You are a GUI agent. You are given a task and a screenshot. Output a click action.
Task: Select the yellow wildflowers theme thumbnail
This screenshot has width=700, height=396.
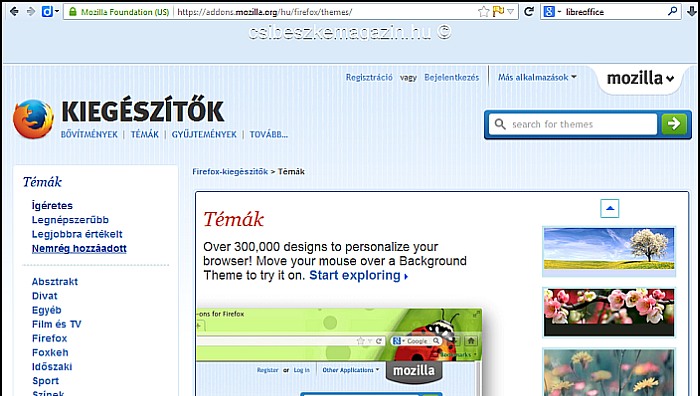[x=609, y=372]
